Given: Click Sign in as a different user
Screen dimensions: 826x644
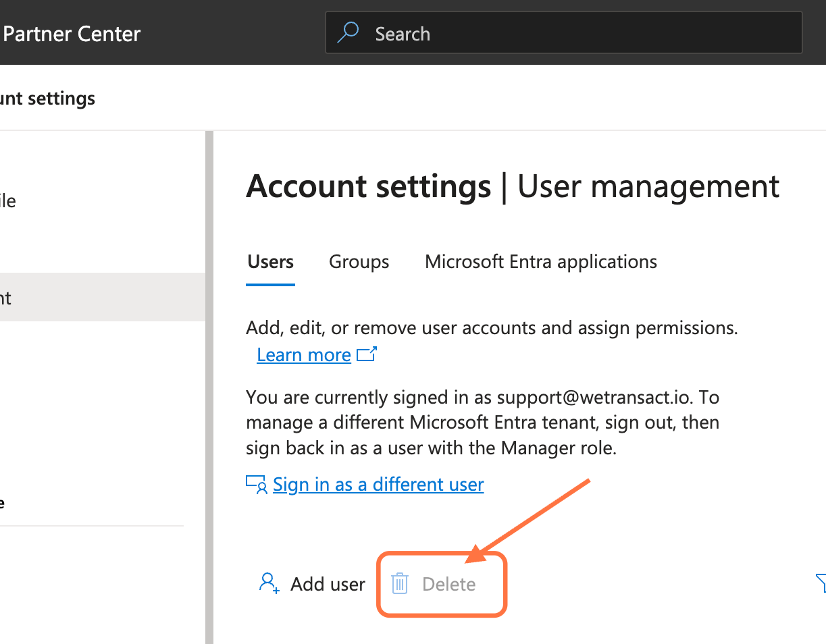Looking at the screenshot, I should click(378, 485).
